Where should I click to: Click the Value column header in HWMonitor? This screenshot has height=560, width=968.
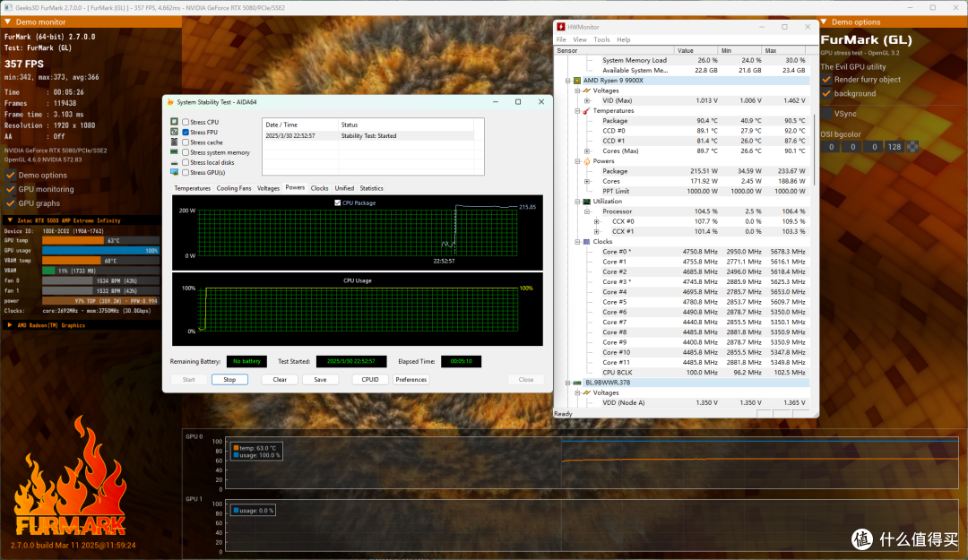696,51
